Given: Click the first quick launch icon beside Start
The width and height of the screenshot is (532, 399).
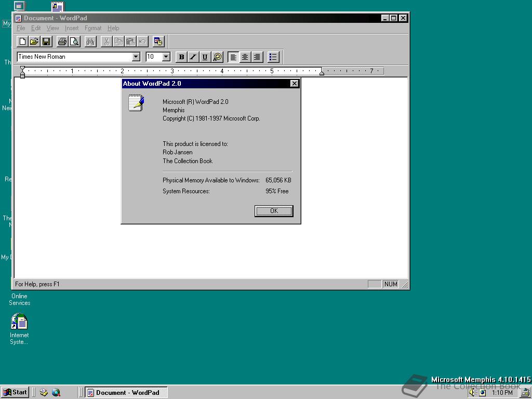Looking at the screenshot, I should click(x=44, y=393).
